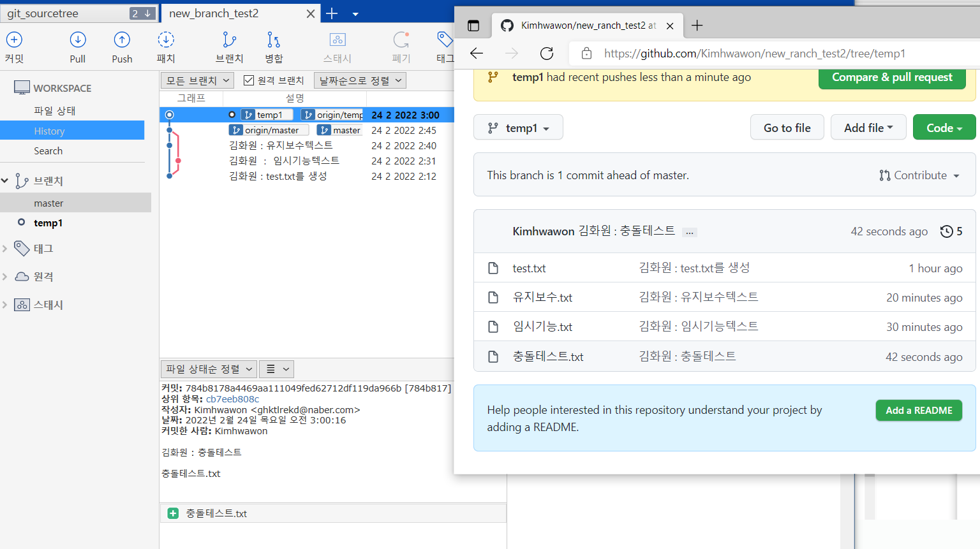Image resolution: width=980 pixels, height=549 pixels.
Task: Open the browser tab actions icon
Action: point(473,26)
